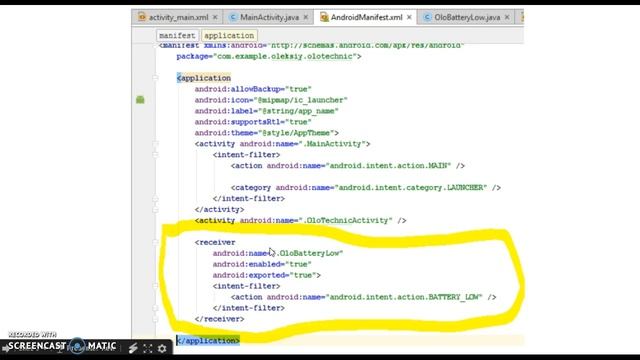Click the manifest breadcrumb
The image size is (640, 360).
[x=177, y=36]
